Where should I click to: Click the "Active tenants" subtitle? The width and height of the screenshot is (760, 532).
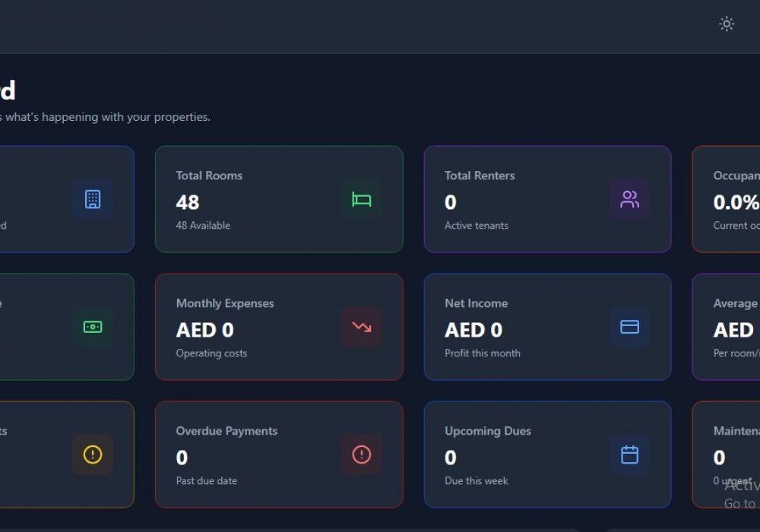pos(477,226)
